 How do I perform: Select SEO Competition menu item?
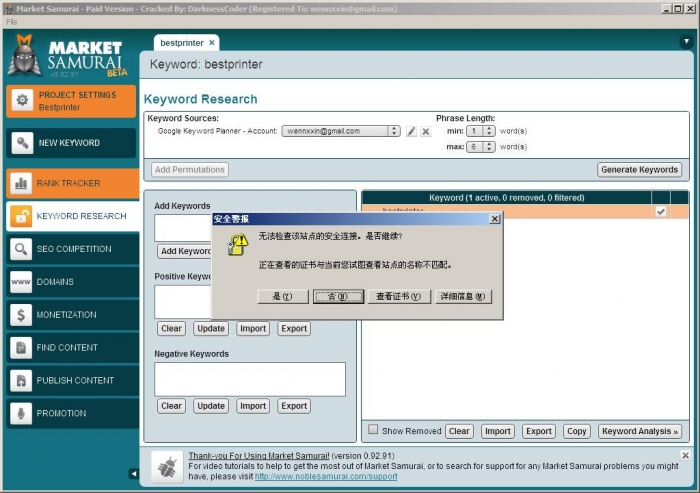[x=72, y=249]
